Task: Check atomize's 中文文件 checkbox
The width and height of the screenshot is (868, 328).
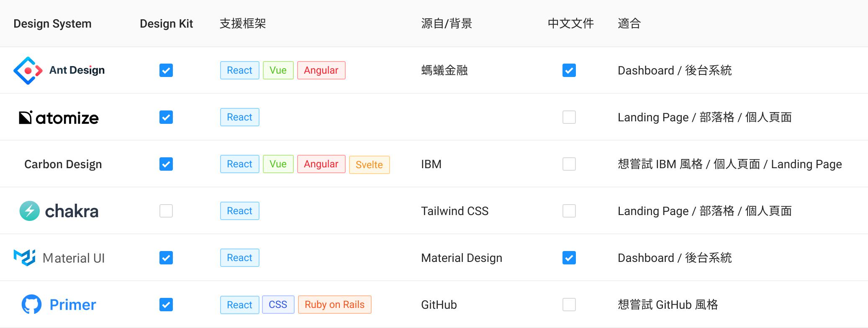Action: [x=569, y=117]
